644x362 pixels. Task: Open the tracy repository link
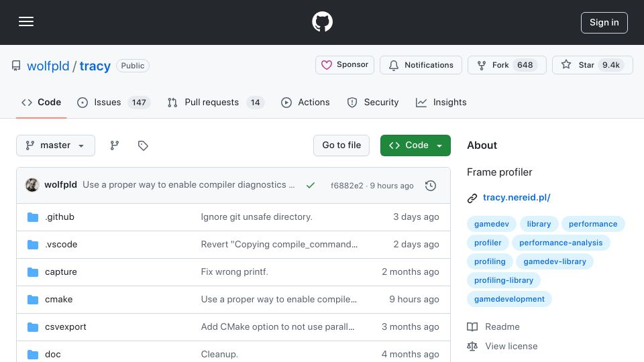pyautogui.click(x=95, y=66)
